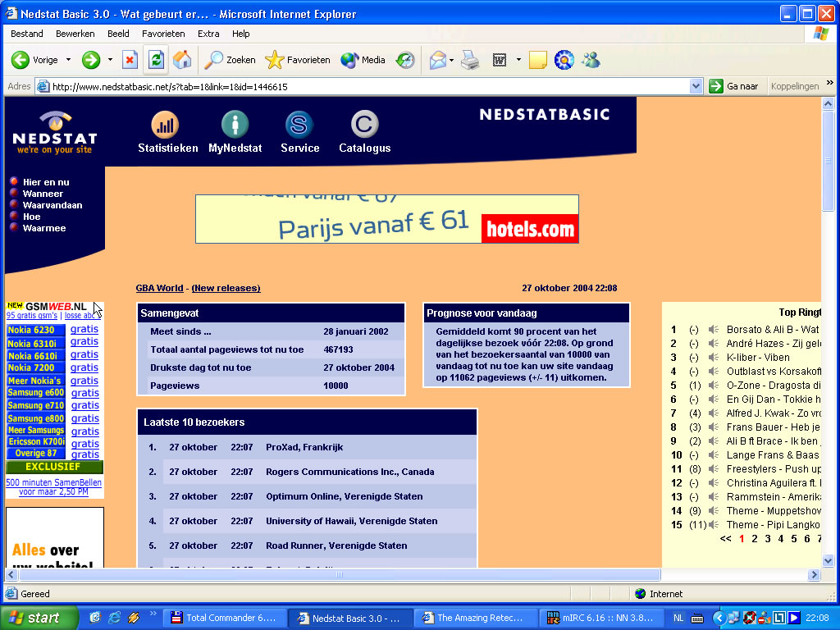
Task: Open the Favorieten menu in menu bar
Action: tap(163, 34)
